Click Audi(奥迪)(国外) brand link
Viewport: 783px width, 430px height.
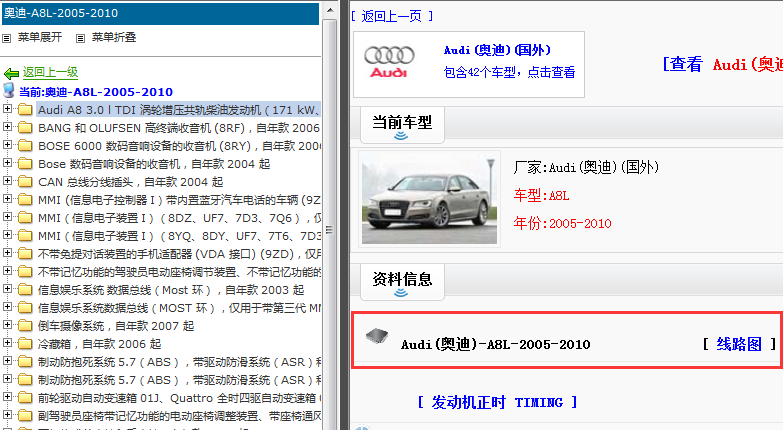pyautogui.click(x=497, y=50)
